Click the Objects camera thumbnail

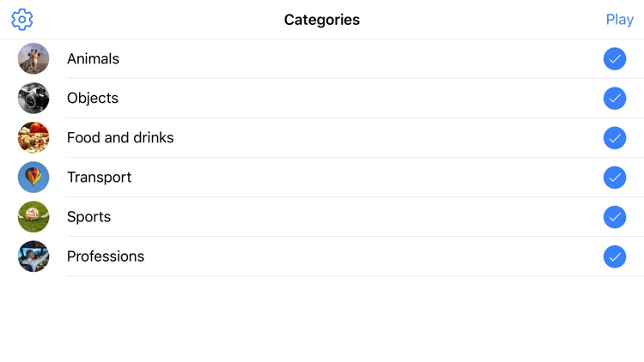(33, 98)
